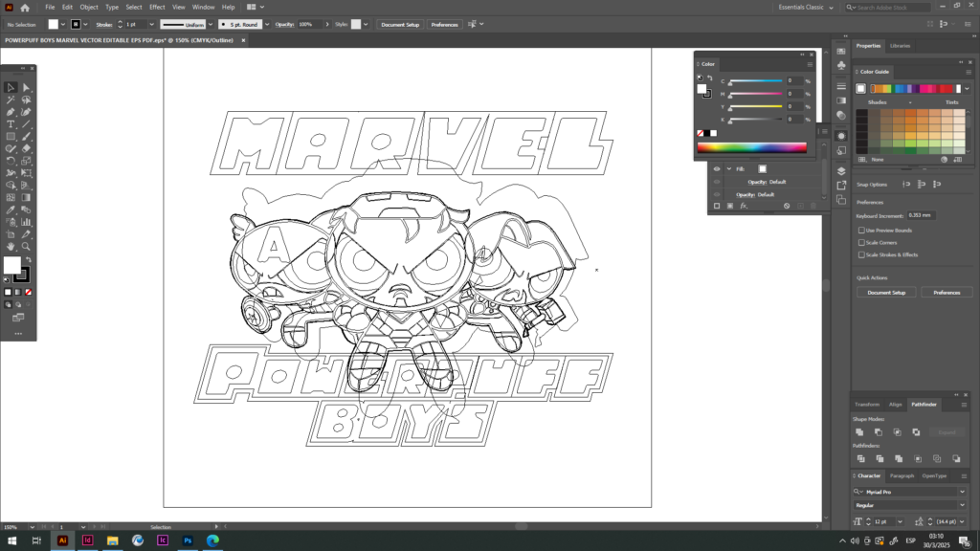Select the Paintbrush tool

coord(26,136)
